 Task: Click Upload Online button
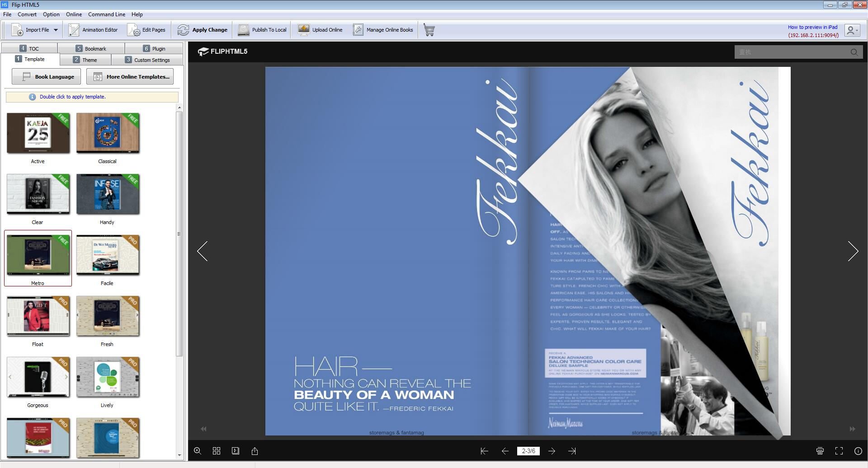[320, 30]
